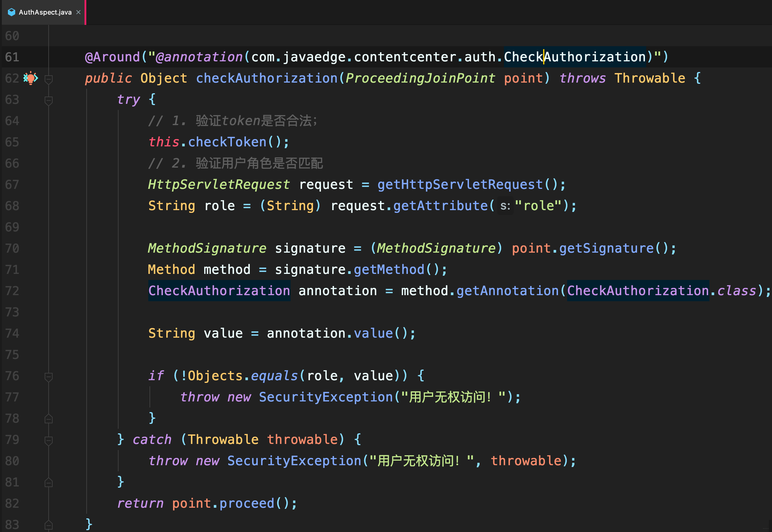Collapse the catch block fold at line 79
The width and height of the screenshot is (772, 532).
(x=48, y=440)
